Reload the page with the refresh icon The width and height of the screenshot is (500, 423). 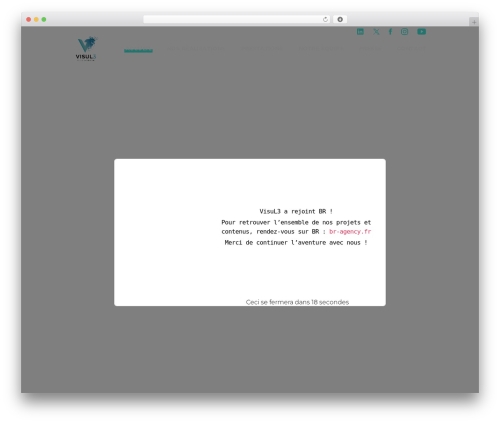(325, 19)
